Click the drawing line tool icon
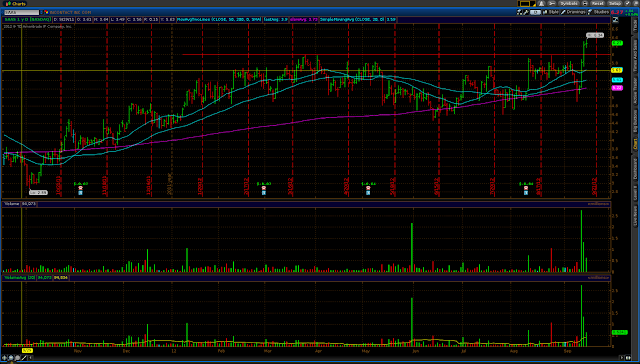Viewport: 640px width, 364px height. point(24,358)
